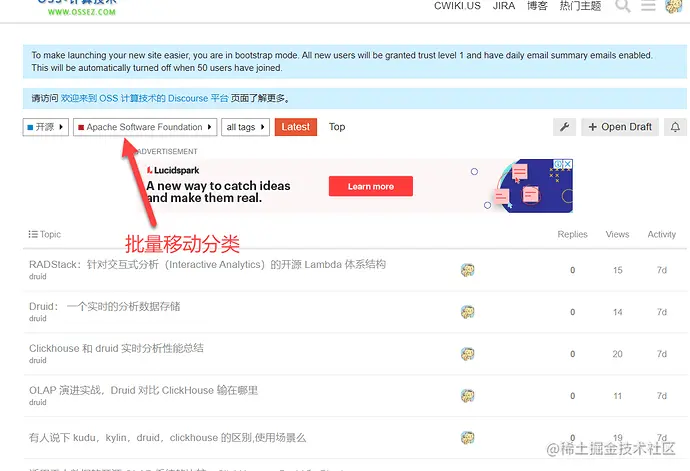Open the user avatar in the header
Screen dimensions: 690x471
click(x=674, y=6)
